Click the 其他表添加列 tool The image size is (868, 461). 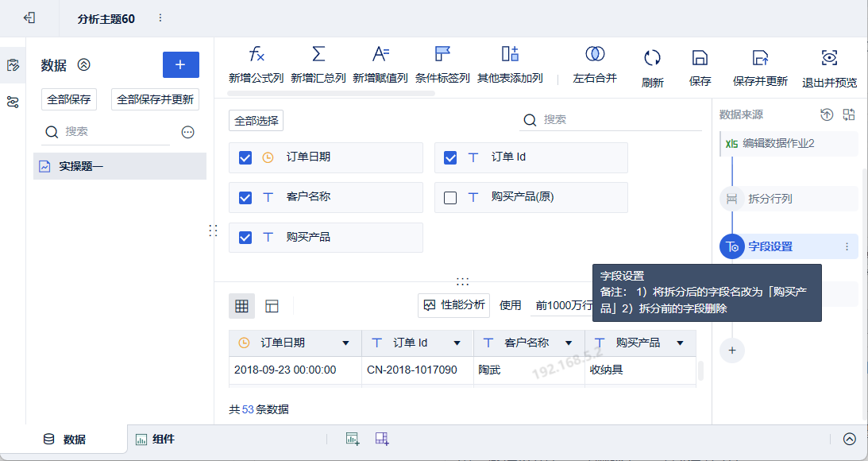pyautogui.click(x=510, y=65)
